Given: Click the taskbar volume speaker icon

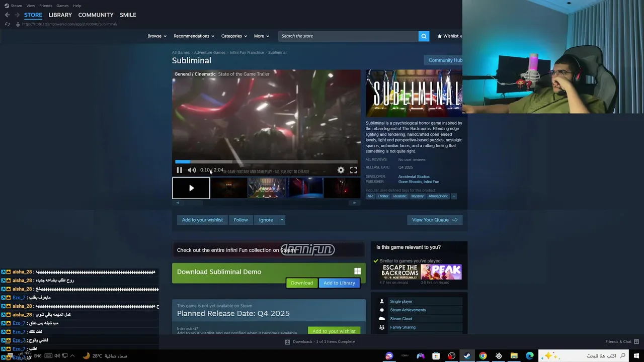Looking at the screenshot, I should 57,356.
